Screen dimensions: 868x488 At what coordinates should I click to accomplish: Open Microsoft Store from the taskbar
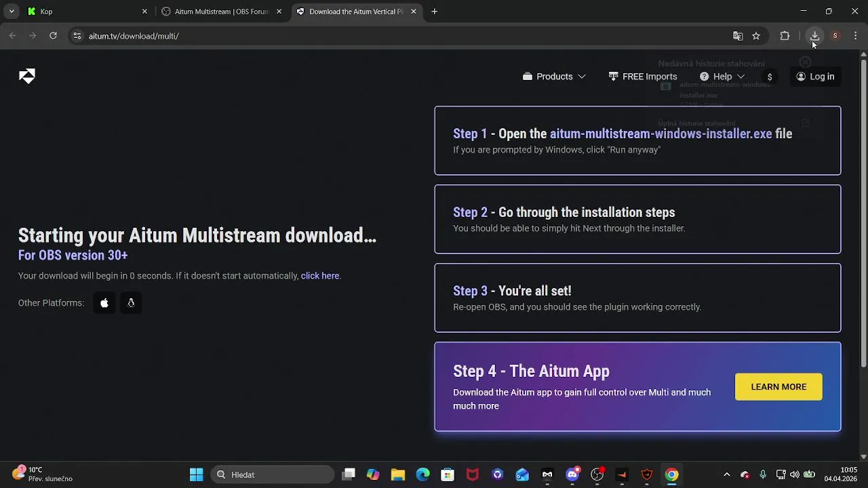[448, 474]
